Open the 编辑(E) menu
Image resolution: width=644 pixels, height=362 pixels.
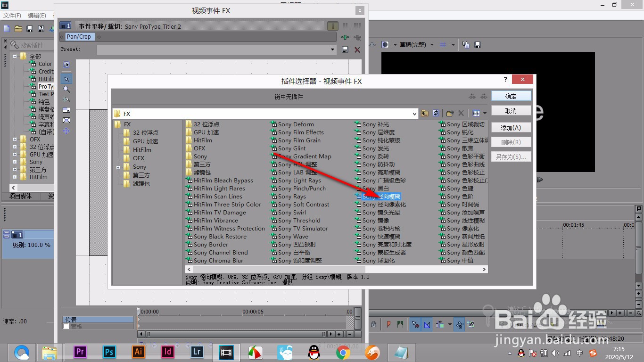(x=37, y=16)
